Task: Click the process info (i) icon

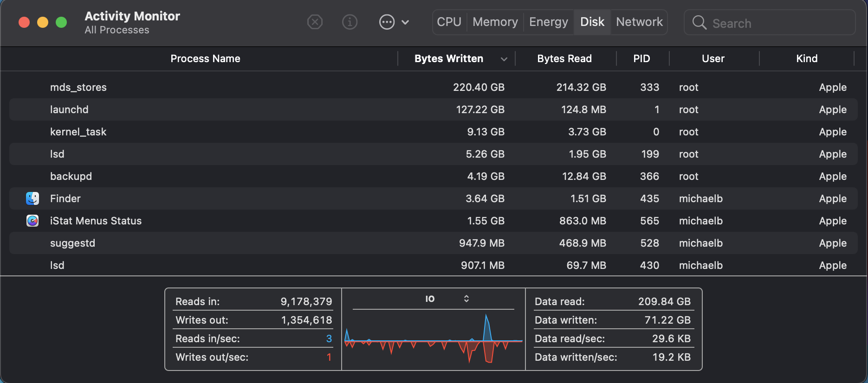Action: pyautogui.click(x=350, y=22)
